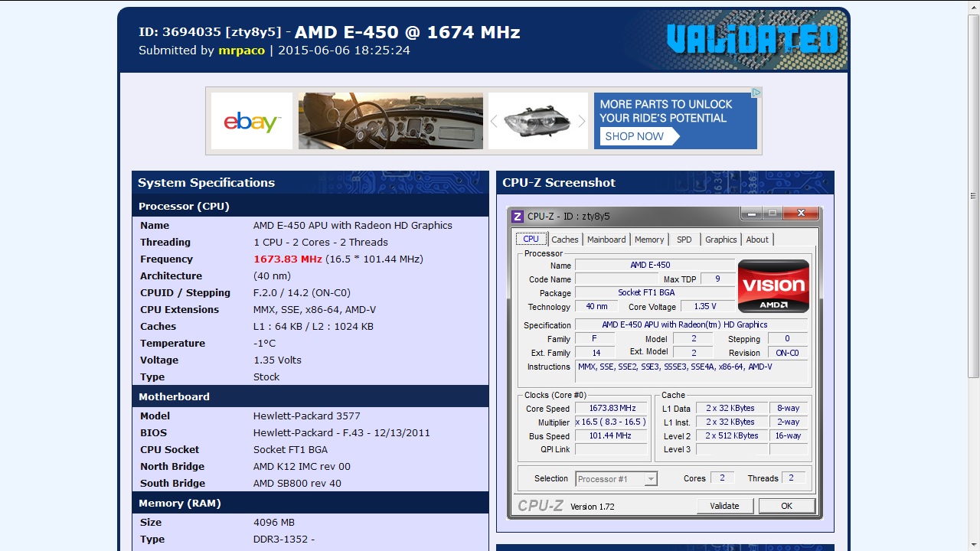The height and width of the screenshot is (551, 980).
Task: Click the Voltage 1.35 Volts value
Action: pyautogui.click(x=277, y=360)
